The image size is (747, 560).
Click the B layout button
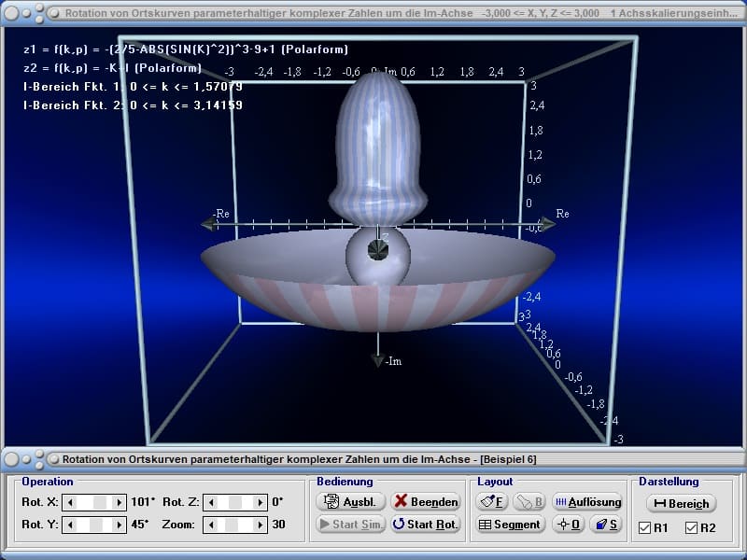coord(529,501)
